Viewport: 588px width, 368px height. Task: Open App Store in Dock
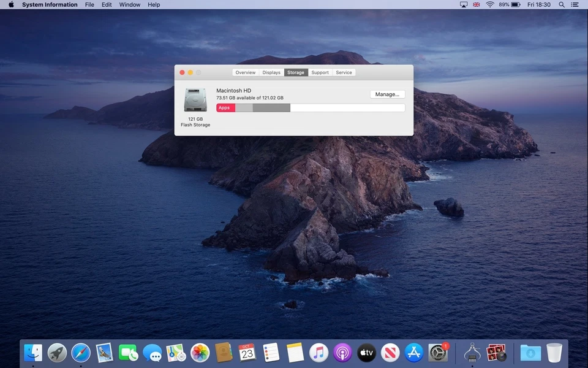[414, 353]
